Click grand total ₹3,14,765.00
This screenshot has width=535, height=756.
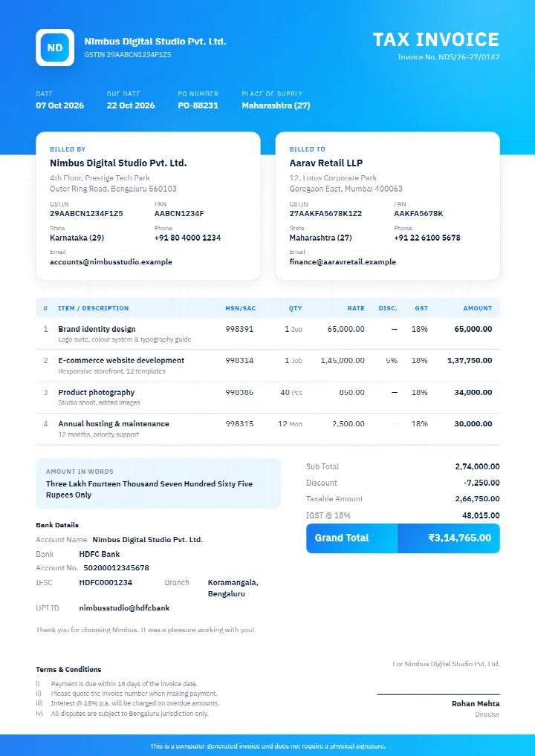460,538
